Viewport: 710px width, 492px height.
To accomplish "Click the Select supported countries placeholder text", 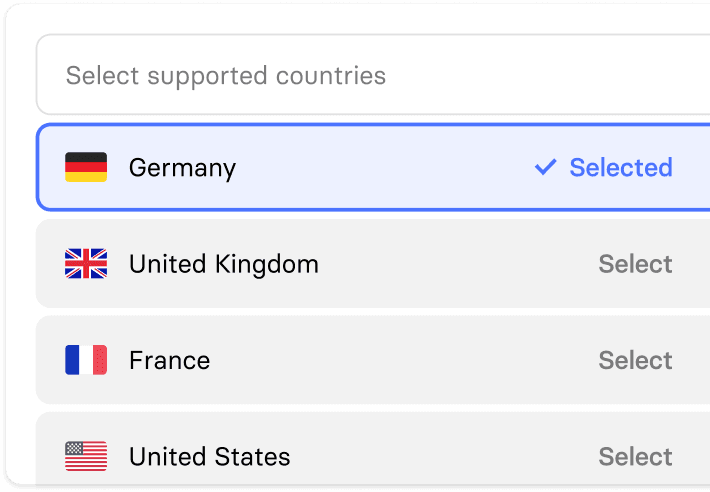I will coord(226,76).
